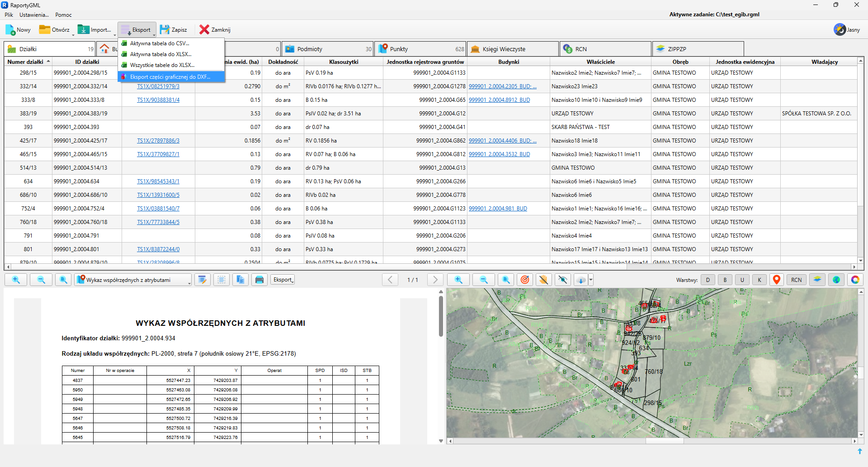This screenshot has height=467, width=868.
Task: Open land register link TS1X/08251979/3
Action: [x=158, y=86]
